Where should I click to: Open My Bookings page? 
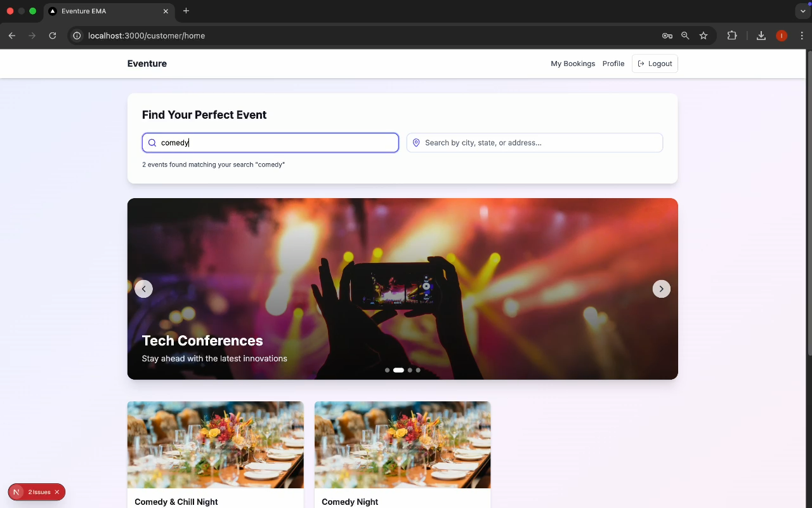pos(572,63)
